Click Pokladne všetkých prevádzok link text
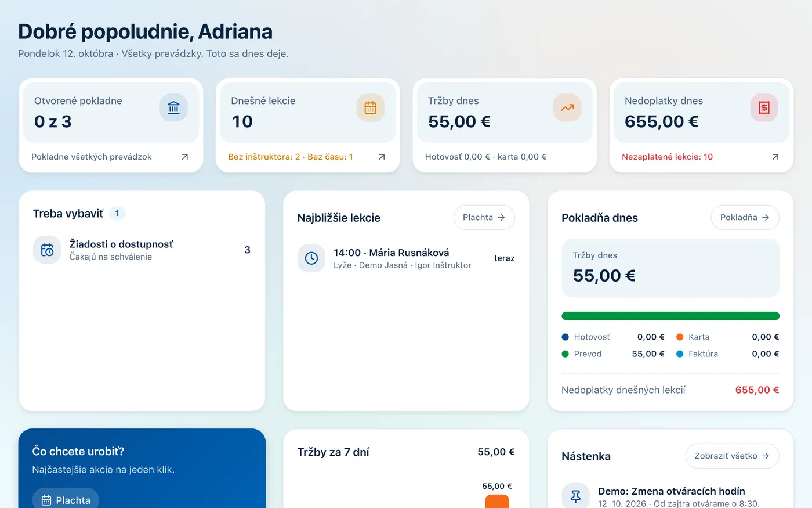Image resolution: width=812 pixels, height=508 pixels. pyautogui.click(x=92, y=157)
